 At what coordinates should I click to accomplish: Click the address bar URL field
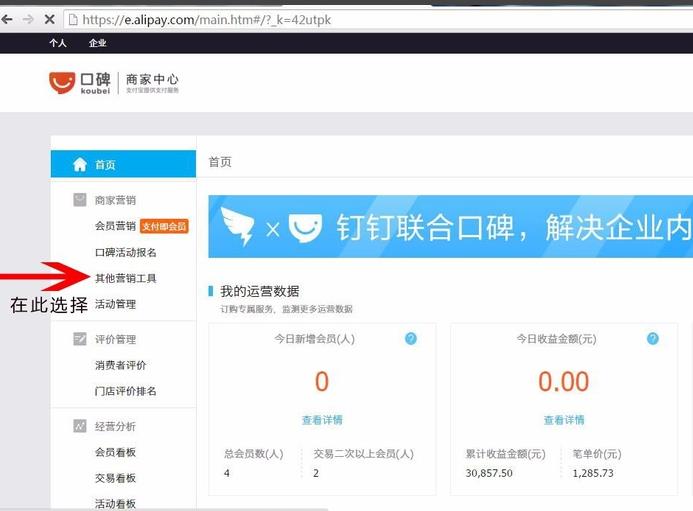(380, 19)
